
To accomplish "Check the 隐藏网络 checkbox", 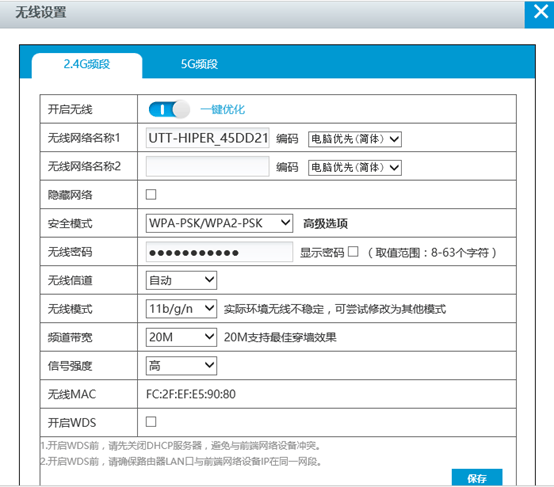I will click(151, 194).
